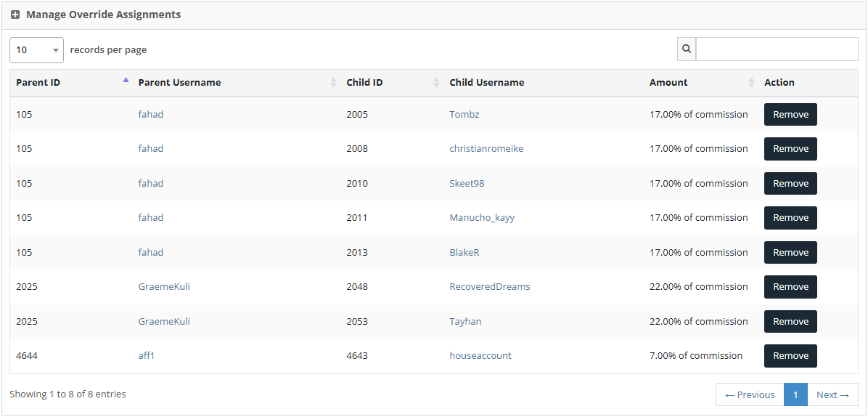
Task: Open parent user GraemeKuli link for RecoveredDreams row
Action: [x=164, y=287]
